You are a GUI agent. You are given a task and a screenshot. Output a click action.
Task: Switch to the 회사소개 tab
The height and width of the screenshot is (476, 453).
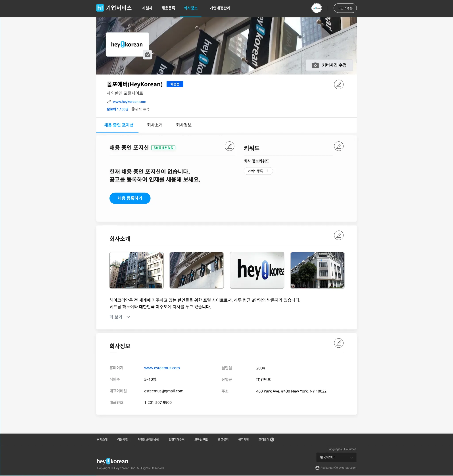click(155, 125)
